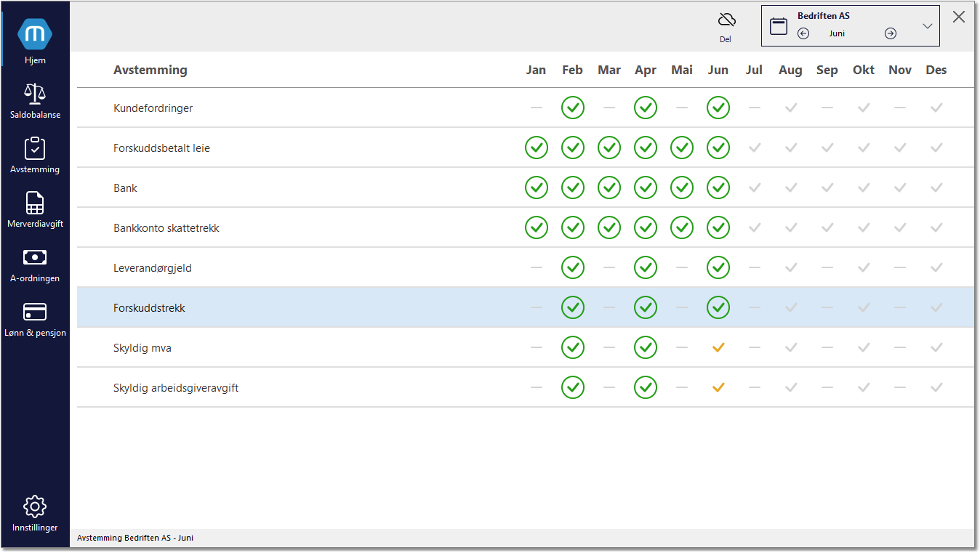Open Forskuddstrekk February checkmark
Image resolution: width=980 pixels, height=553 pixels.
click(x=573, y=307)
